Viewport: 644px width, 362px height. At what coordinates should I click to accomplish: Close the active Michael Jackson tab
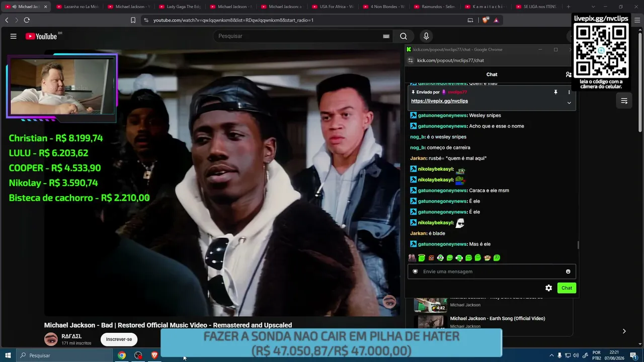click(45, 7)
